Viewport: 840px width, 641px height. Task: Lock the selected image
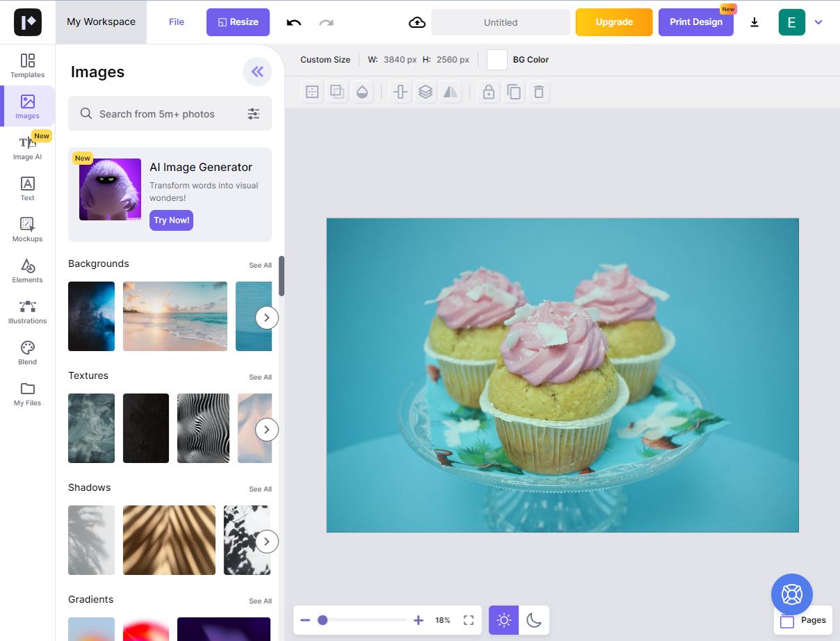point(488,91)
